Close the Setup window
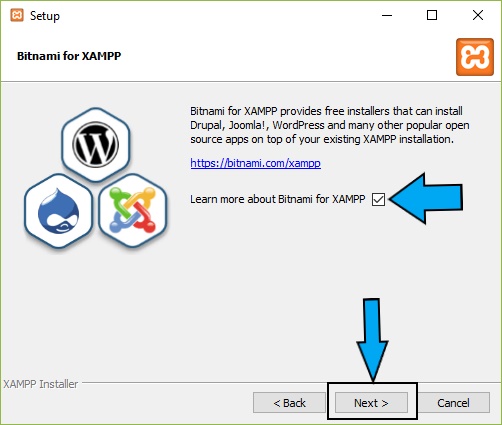 coord(478,15)
